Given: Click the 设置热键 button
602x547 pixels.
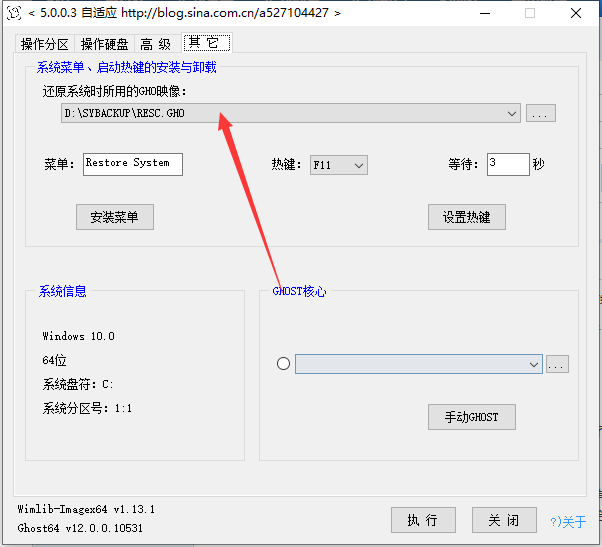Looking at the screenshot, I should click(467, 217).
